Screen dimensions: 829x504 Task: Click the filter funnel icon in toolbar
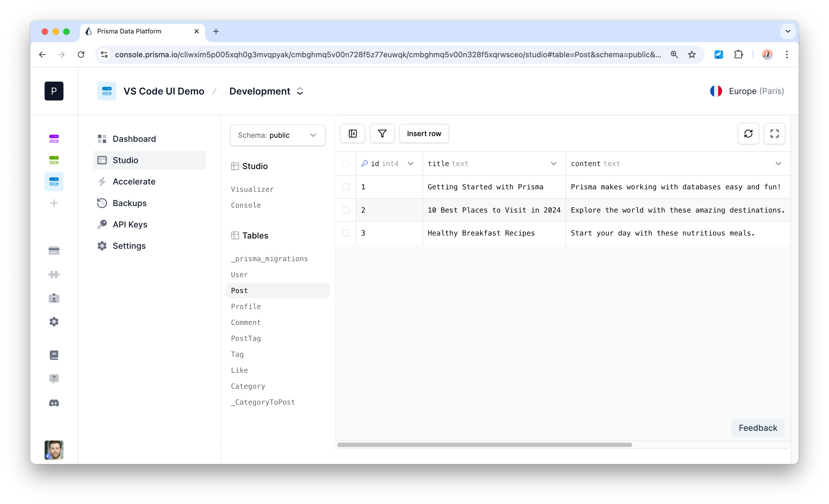pyautogui.click(x=382, y=134)
